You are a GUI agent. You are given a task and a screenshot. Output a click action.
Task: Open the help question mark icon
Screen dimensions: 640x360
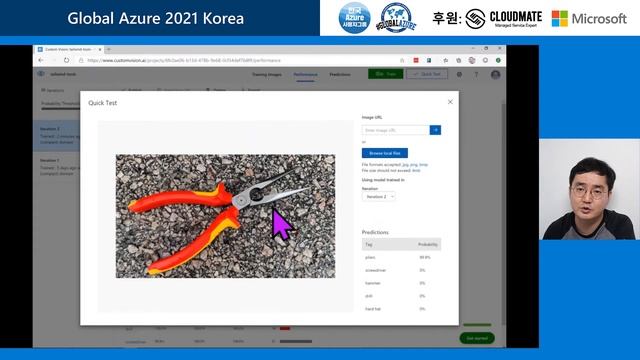476,74
